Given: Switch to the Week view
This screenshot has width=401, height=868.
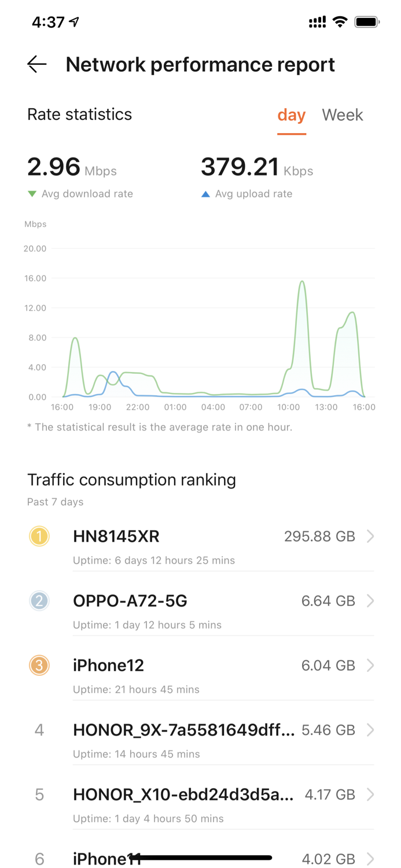Looking at the screenshot, I should pyautogui.click(x=342, y=115).
